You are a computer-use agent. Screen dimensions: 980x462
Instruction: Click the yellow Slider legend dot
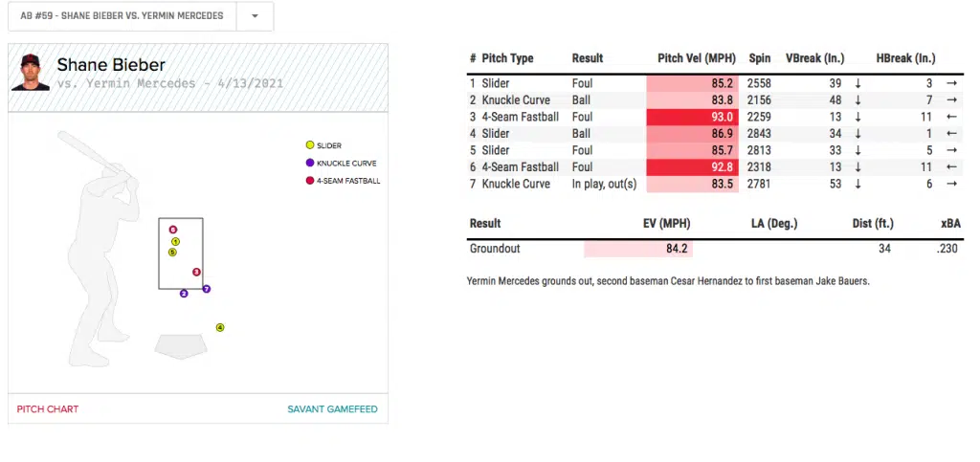309,145
